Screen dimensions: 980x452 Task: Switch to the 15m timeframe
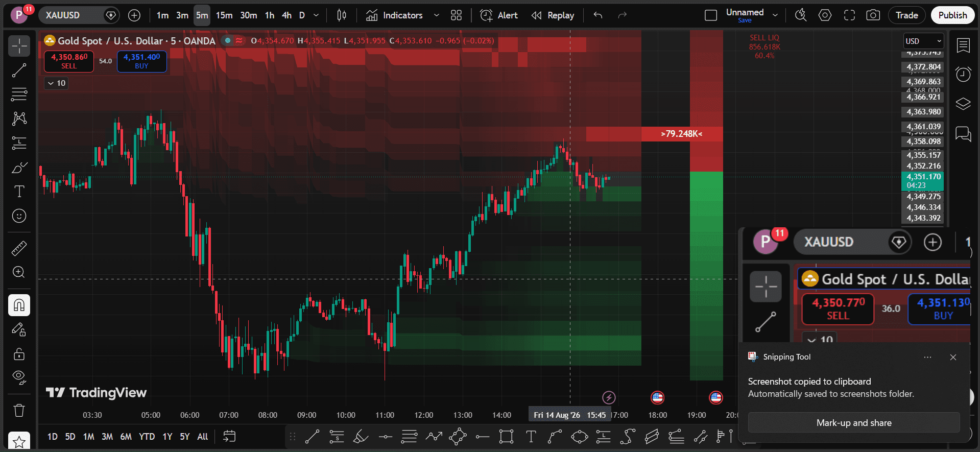(224, 15)
